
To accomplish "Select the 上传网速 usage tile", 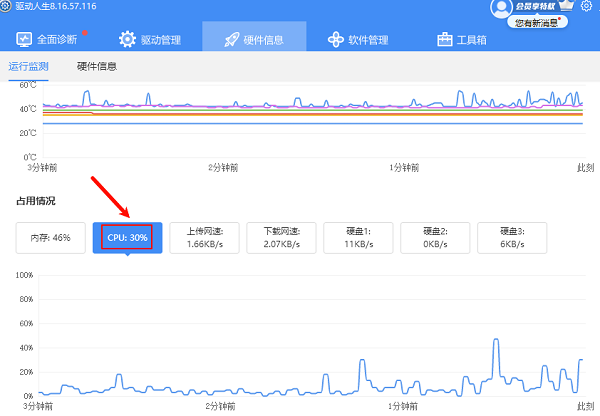I will [x=204, y=238].
